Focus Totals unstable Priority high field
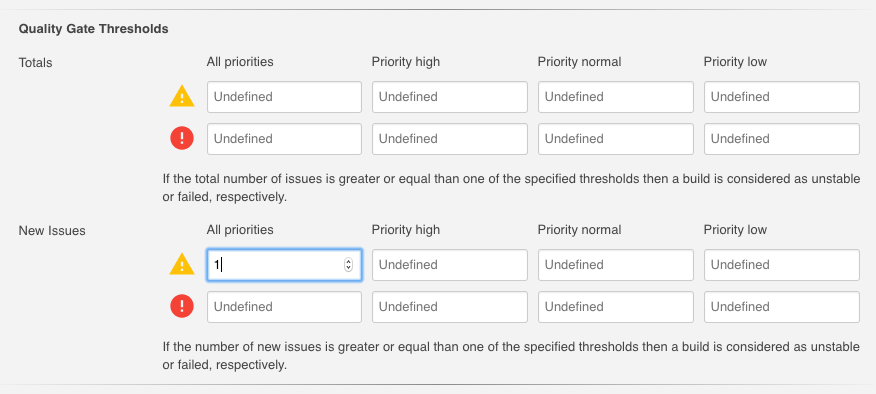The width and height of the screenshot is (876, 394). [450, 97]
